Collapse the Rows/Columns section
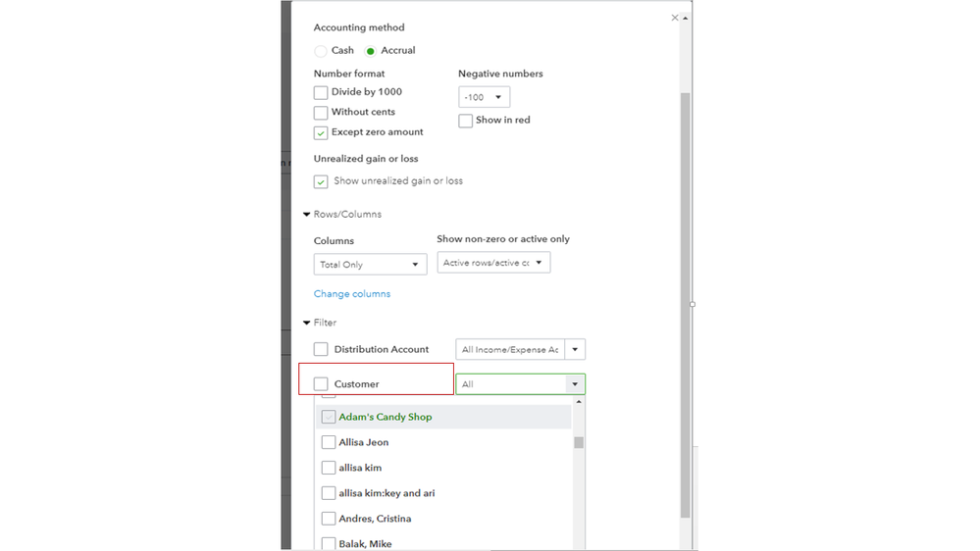The width and height of the screenshot is (980, 551). 307,215
